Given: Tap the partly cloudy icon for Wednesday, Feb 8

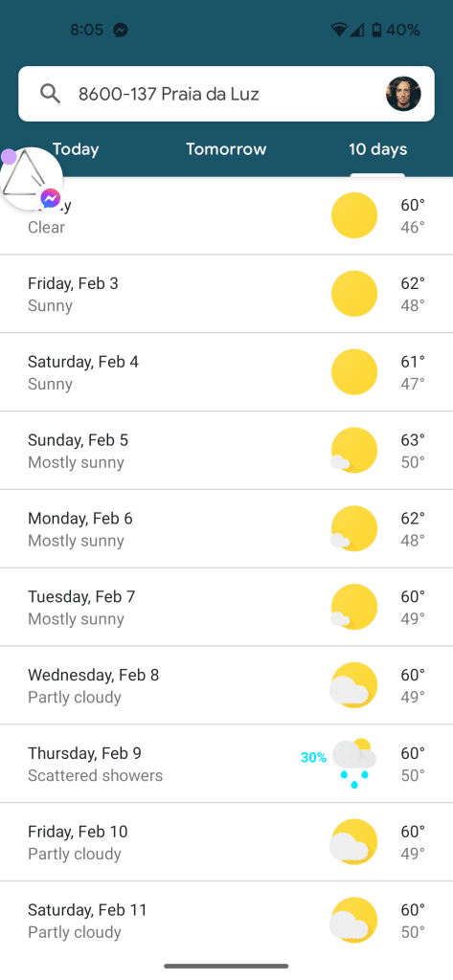Looking at the screenshot, I should coord(354,685).
